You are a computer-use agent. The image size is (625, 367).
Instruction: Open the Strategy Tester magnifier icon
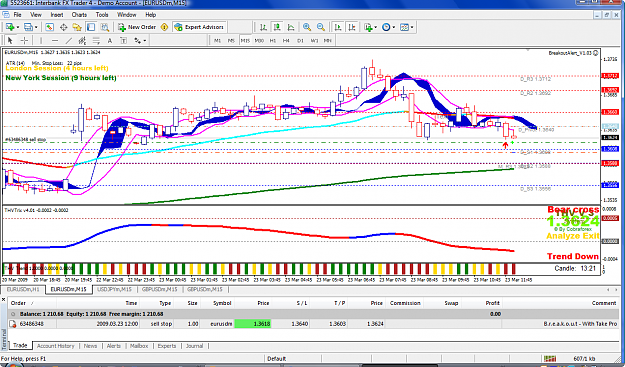104,27
